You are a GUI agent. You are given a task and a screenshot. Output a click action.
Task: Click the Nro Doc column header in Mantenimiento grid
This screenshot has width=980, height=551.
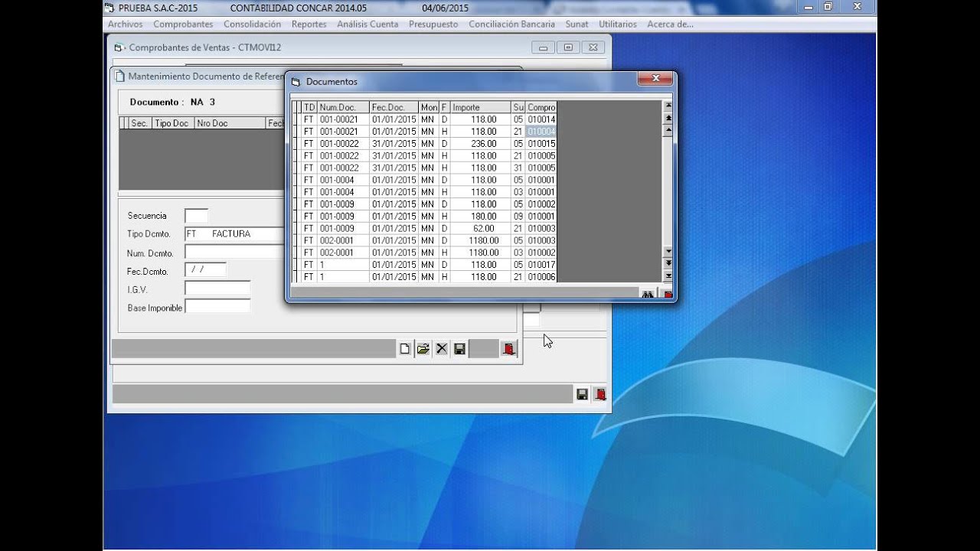(x=230, y=123)
